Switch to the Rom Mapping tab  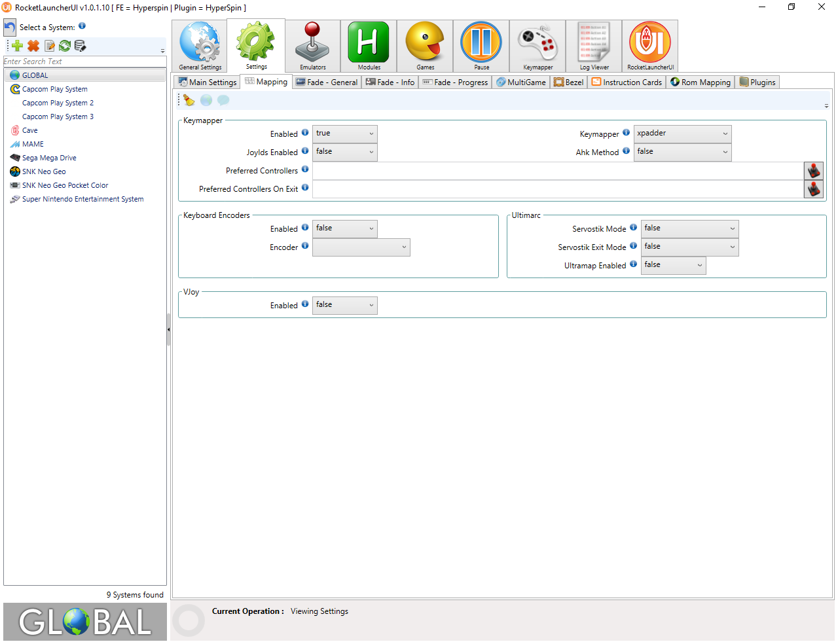tap(700, 82)
